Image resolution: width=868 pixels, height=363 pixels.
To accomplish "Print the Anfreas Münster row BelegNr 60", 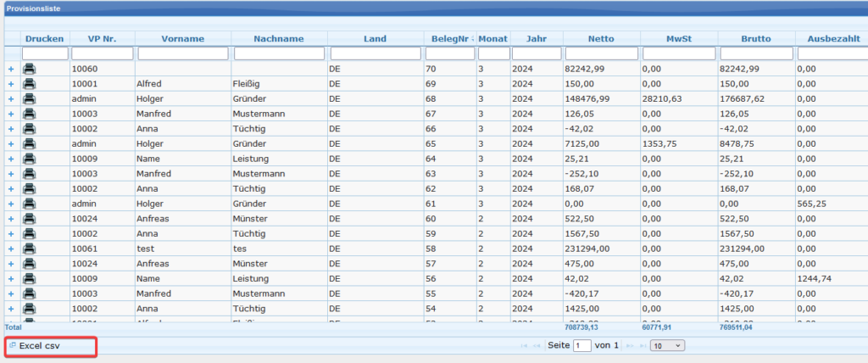I will (29, 218).
